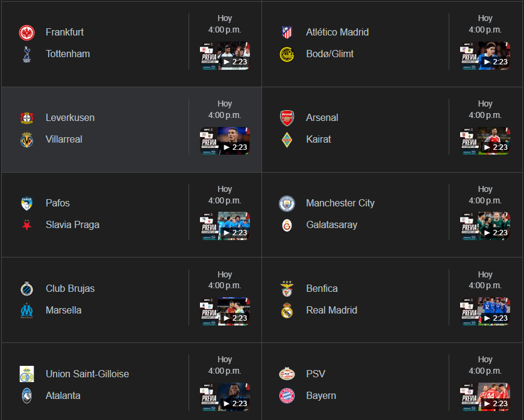This screenshot has height=420, width=524.
Task: Click the Atlético Madrid crest icon
Action: [x=287, y=32]
